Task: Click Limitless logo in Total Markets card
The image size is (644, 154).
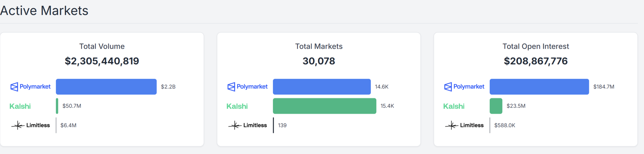Action: (x=248, y=125)
